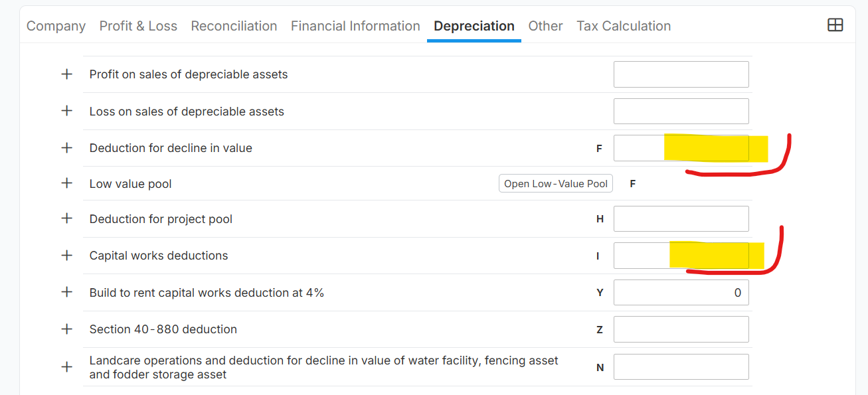Click plus icon beside Deduction for project pool

67,218
